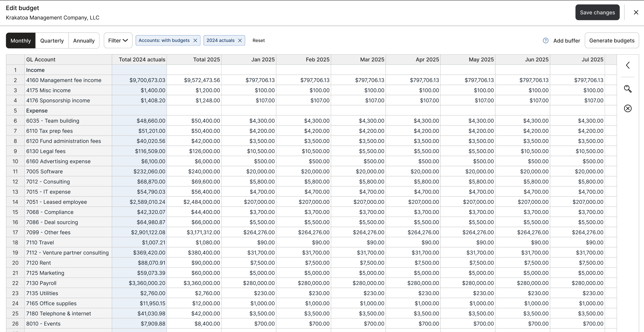The height and width of the screenshot is (332, 644).
Task: Click the Reset filters link
Action: pyautogui.click(x=259, y=41)
